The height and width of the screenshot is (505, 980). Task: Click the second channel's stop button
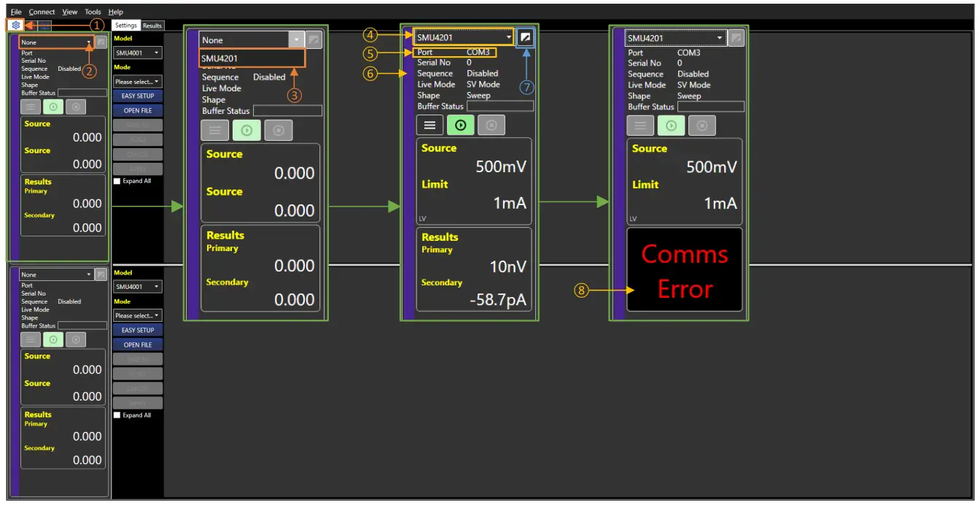[x=76, y=339]
